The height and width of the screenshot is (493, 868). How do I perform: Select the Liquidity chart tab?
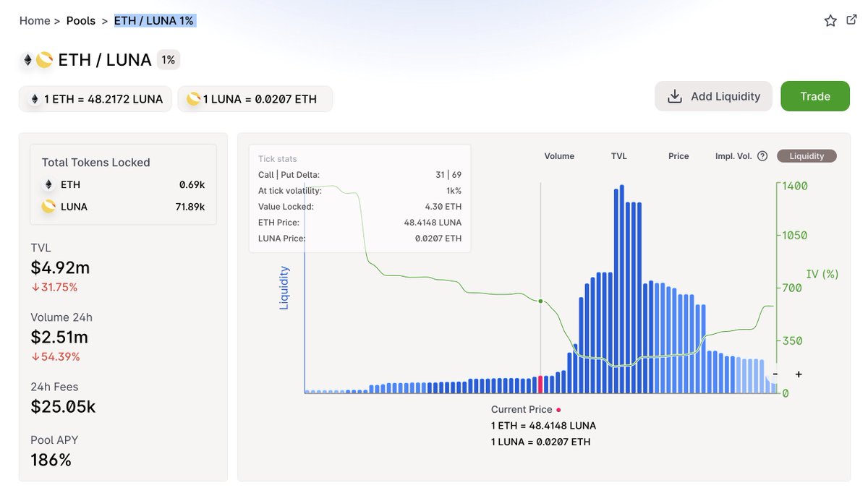[807, 156]
